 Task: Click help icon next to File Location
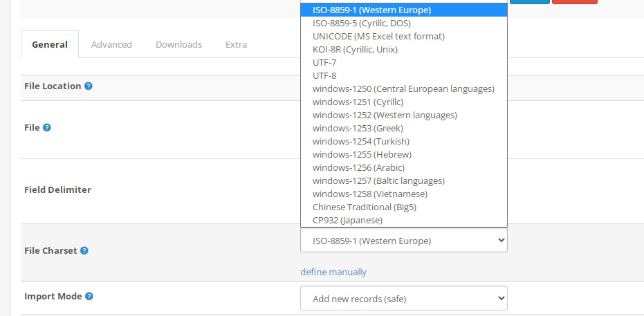(89, 86)
